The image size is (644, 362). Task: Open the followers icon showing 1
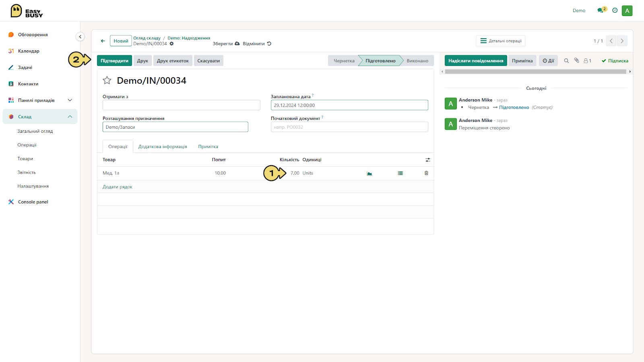coord(587,61)
